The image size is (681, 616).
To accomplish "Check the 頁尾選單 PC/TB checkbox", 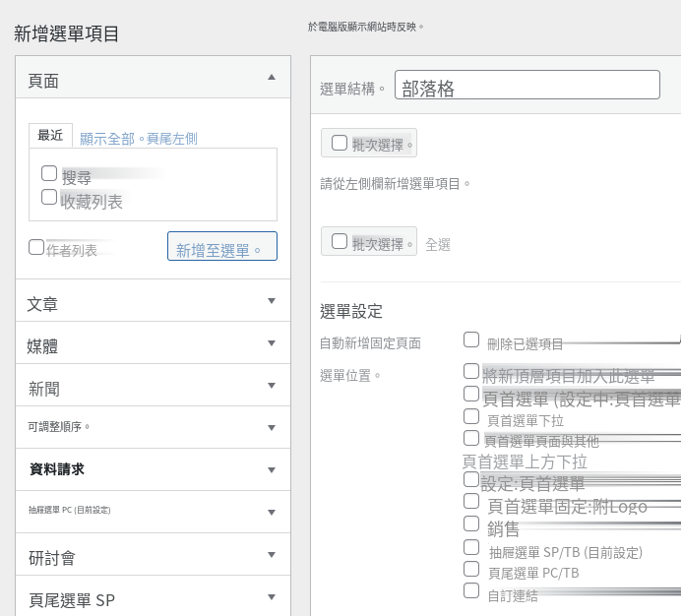I will [x=471, y=569].
